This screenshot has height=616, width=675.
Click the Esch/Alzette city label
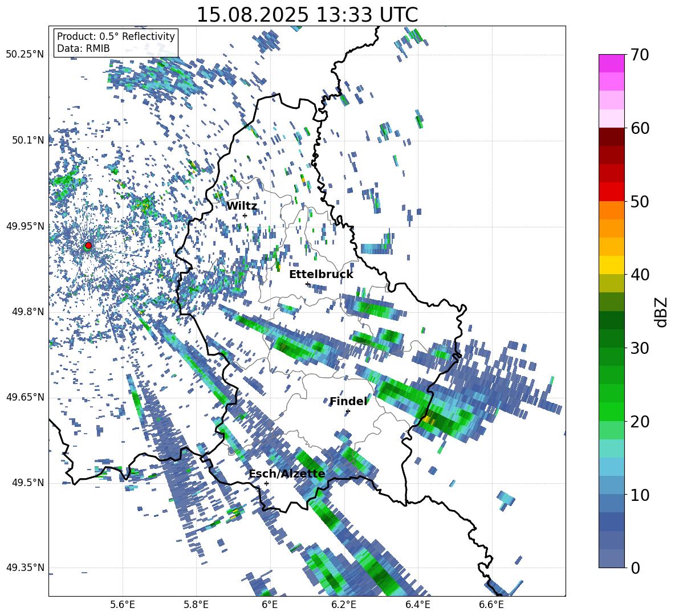(287, 474)
